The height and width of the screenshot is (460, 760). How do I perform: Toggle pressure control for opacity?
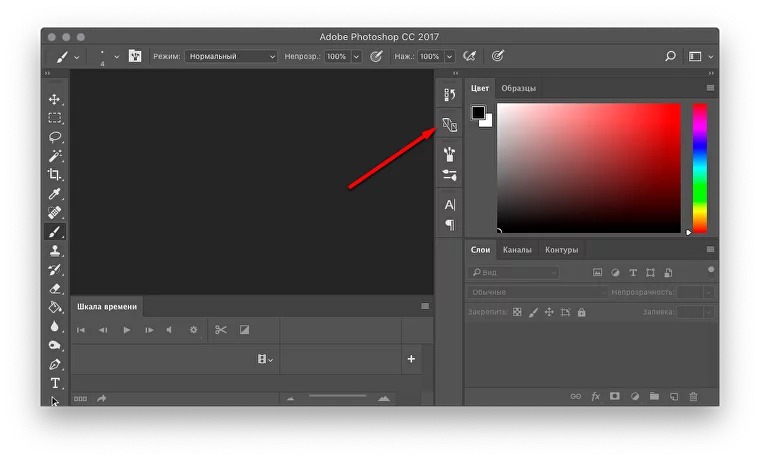point(377,57)
